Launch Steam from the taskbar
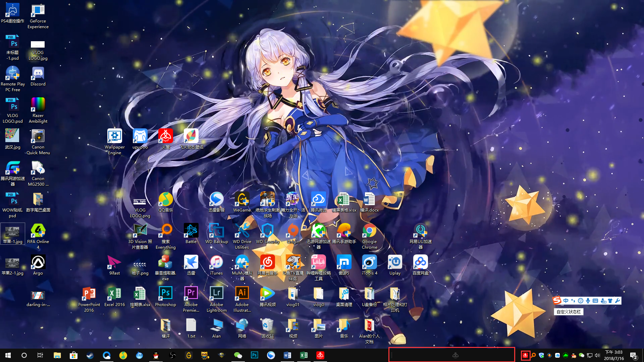 point(90,355)
